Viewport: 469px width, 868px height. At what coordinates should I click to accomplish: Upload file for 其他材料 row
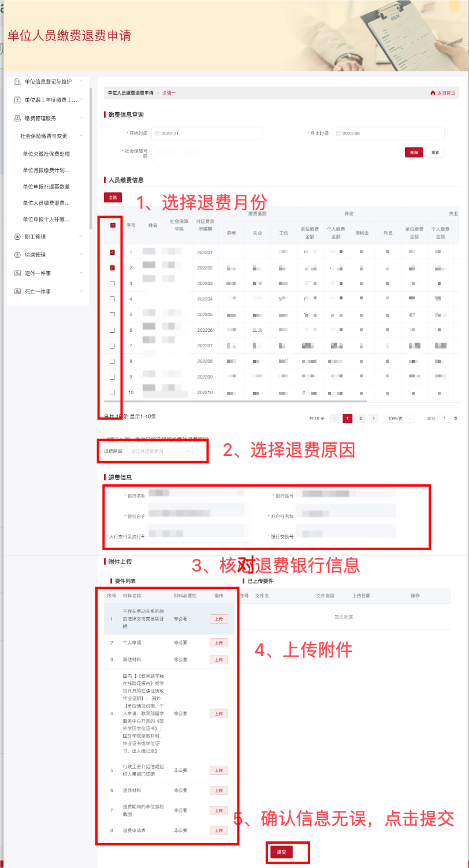coord(219,659)
